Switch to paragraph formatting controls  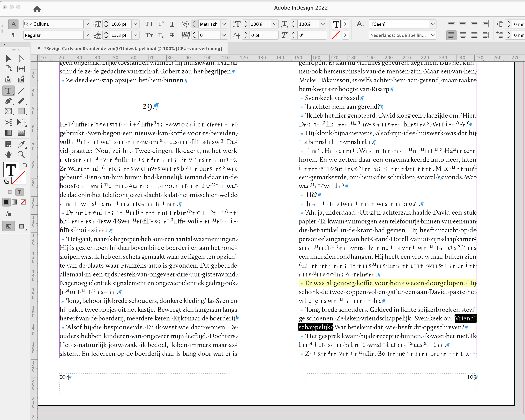tap(13, 35)
